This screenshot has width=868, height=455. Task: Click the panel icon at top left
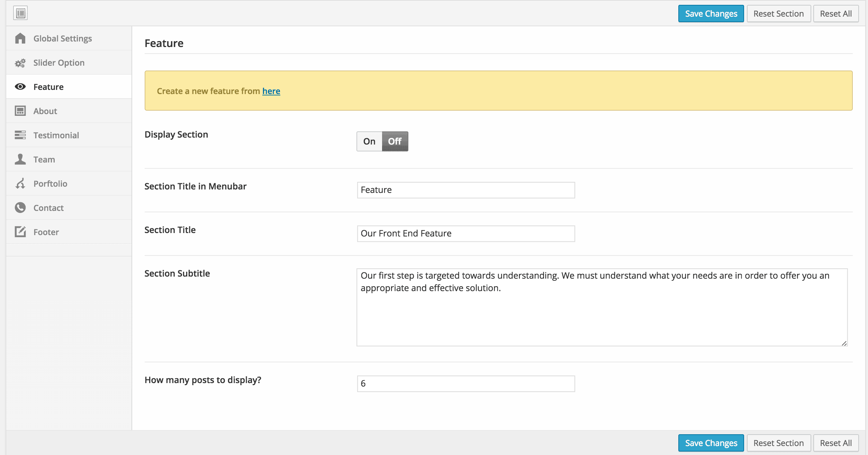pyautogui.click(x=20, y=13)
